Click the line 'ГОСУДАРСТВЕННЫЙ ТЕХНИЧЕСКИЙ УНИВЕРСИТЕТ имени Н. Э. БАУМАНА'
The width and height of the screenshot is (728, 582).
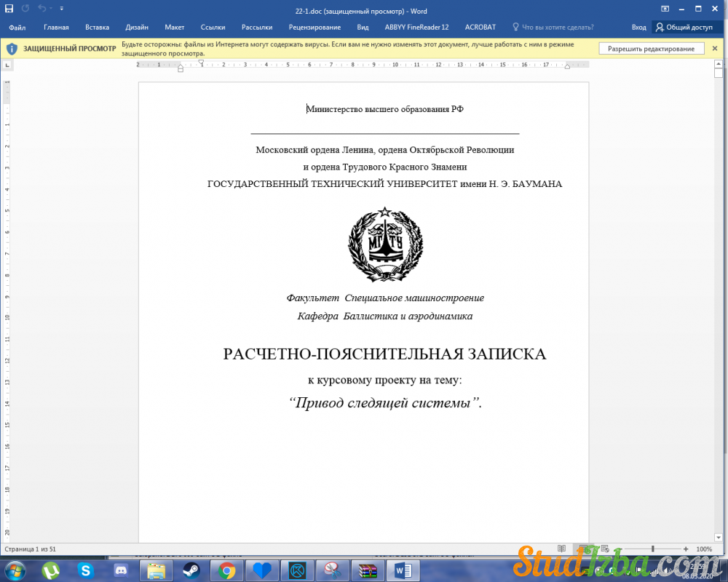click(384, 184)
